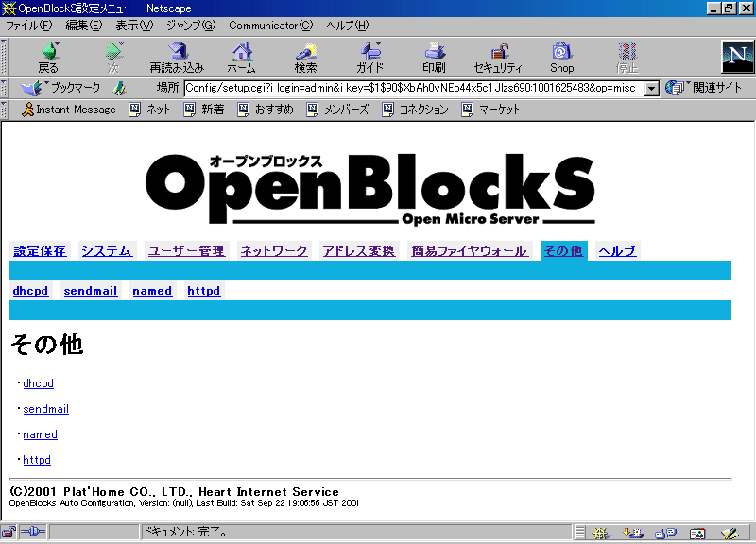This screenshot has height=544, width=756.
Task: Click httpd in the sub-navigation bar
Action: pos(204,291)
